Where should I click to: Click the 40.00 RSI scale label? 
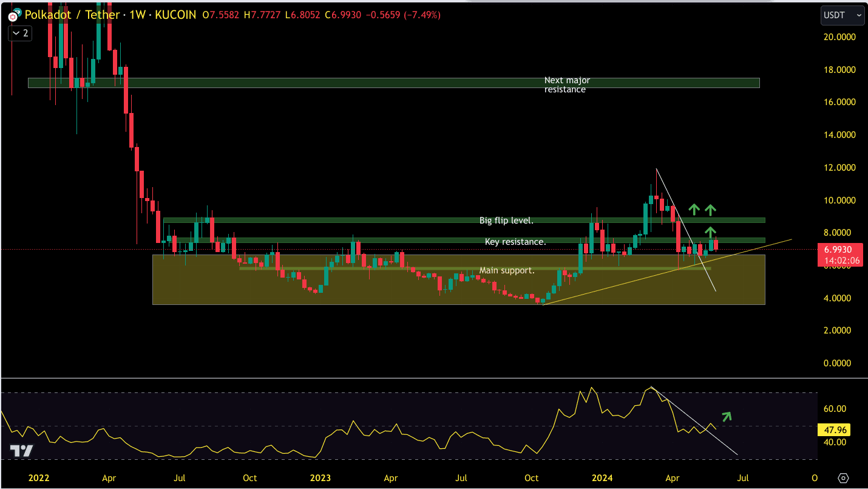tap(835, 442)
